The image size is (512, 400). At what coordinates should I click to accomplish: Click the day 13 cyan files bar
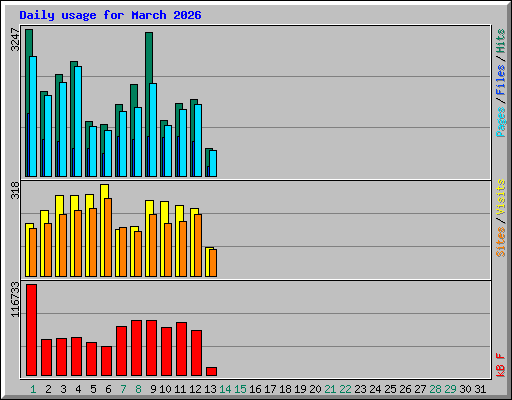[213, 163]
